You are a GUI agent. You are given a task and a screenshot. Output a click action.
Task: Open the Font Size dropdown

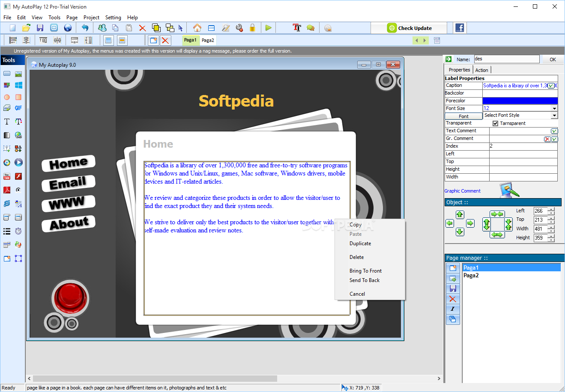tap(554, 108)
